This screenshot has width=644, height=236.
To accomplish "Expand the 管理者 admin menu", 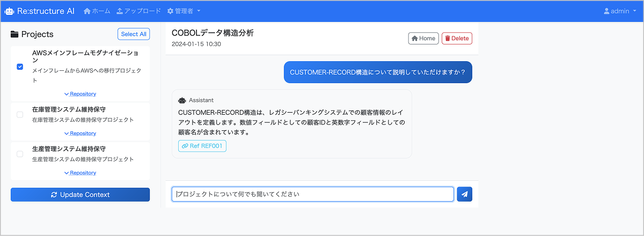I will coord(184,11).
